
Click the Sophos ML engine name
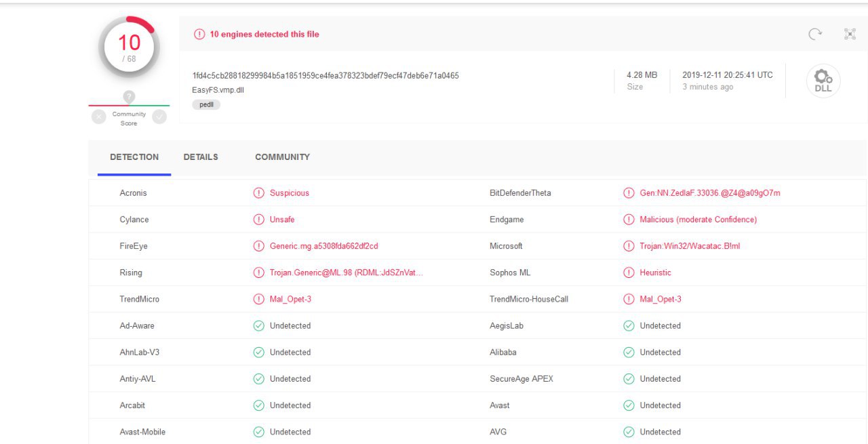[x=510, y=273]
